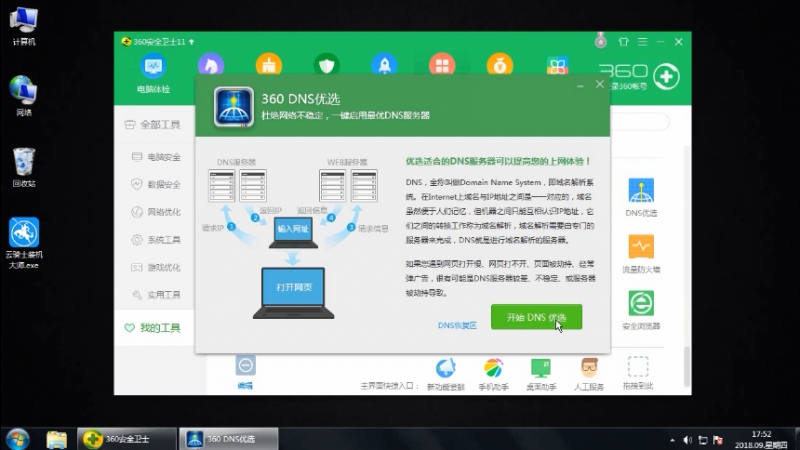The image size is (800, 450).
Task: Open the 手机助手 shortcut
Action: coord(493,374)
